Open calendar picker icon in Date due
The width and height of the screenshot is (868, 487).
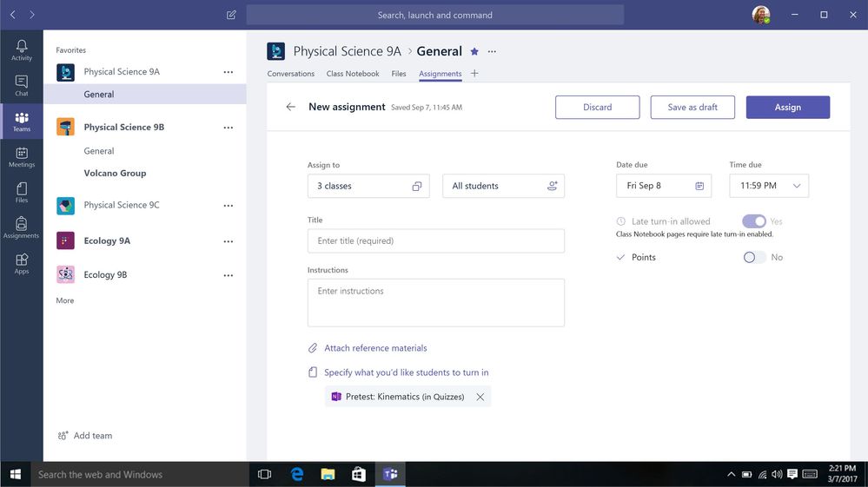tap(699, 186)
